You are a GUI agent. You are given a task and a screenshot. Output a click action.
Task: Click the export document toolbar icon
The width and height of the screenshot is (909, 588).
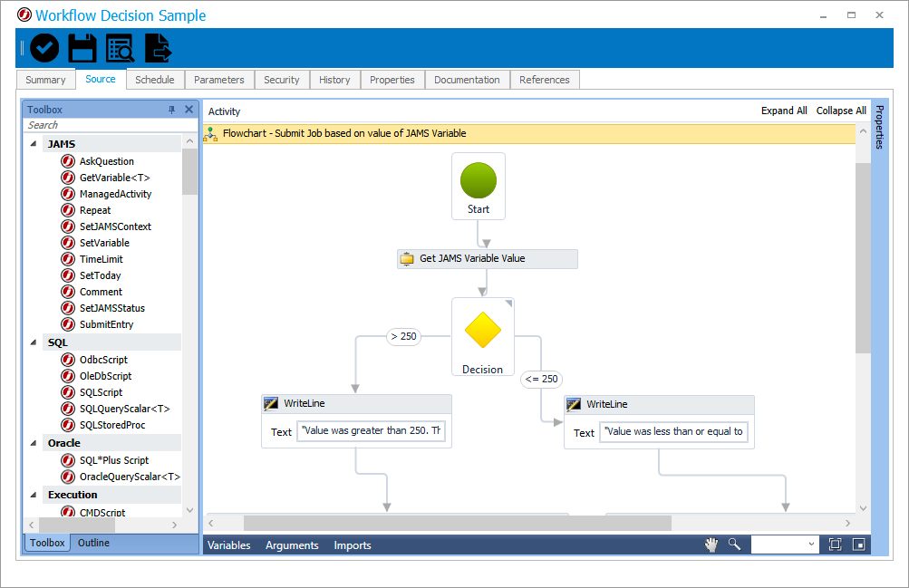(x=158, y=48)
